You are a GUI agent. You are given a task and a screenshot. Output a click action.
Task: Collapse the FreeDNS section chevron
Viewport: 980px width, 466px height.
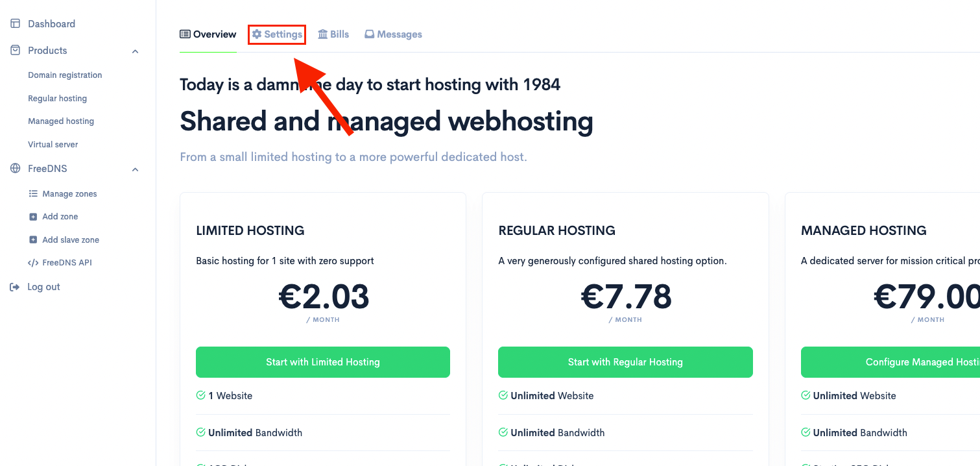click(135, 168)
